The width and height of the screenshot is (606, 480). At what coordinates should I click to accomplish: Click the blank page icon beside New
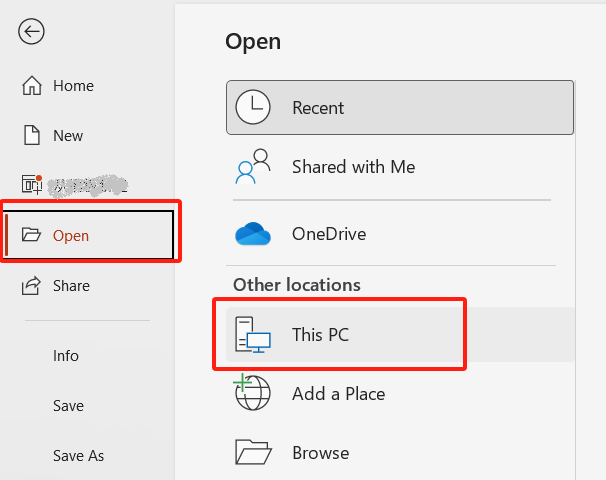coord(31,135)
